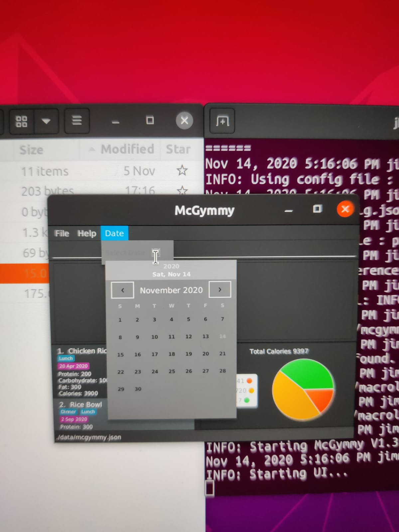Select November 15 in the calendar
399x532 pixels.
pyautogui.click(x=120, y=355)
